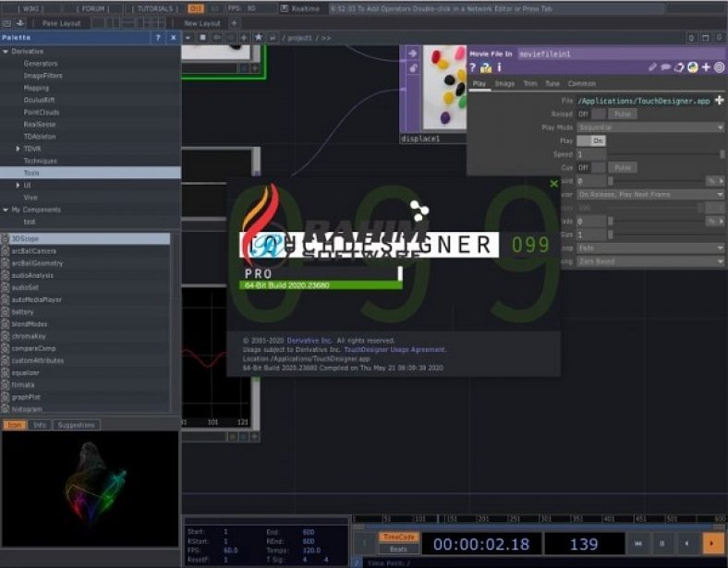
Task: Close the Palette panel
Action: tap(173, 38)
